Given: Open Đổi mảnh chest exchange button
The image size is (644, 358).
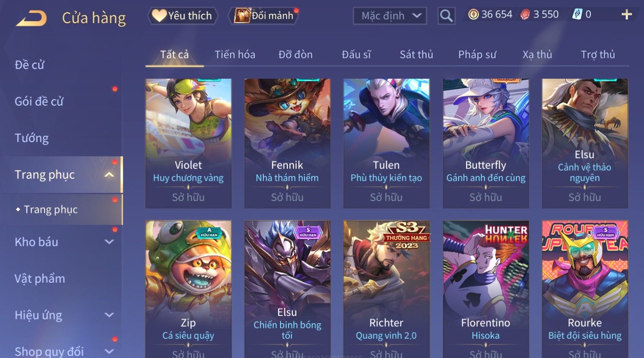Looking at the screenshot, I should point(265,16).
